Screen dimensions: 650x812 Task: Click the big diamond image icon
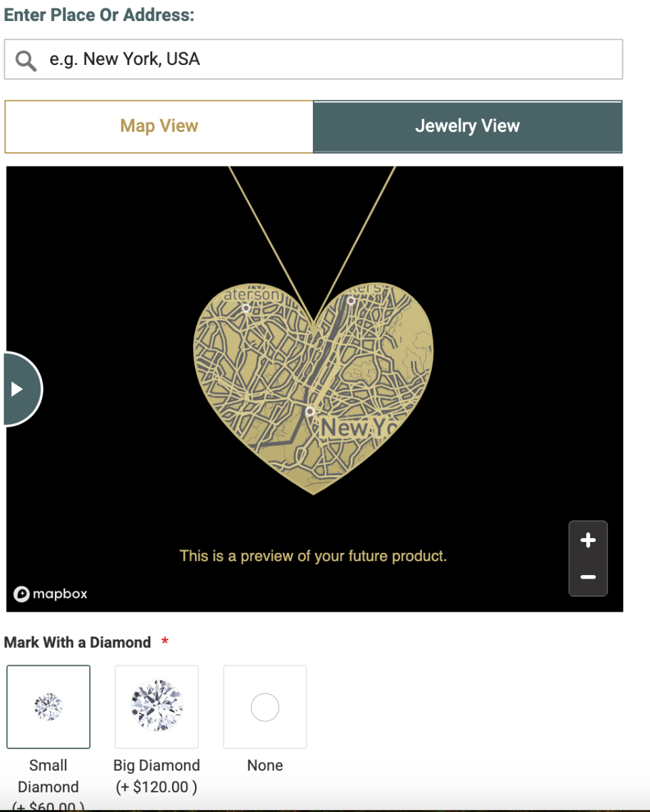coord(156,706)
